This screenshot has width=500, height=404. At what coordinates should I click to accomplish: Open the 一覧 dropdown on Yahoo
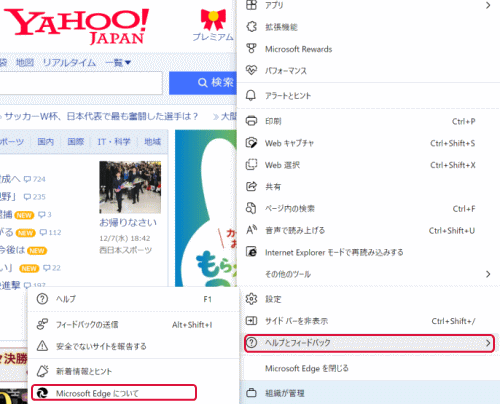coord(118,62)
